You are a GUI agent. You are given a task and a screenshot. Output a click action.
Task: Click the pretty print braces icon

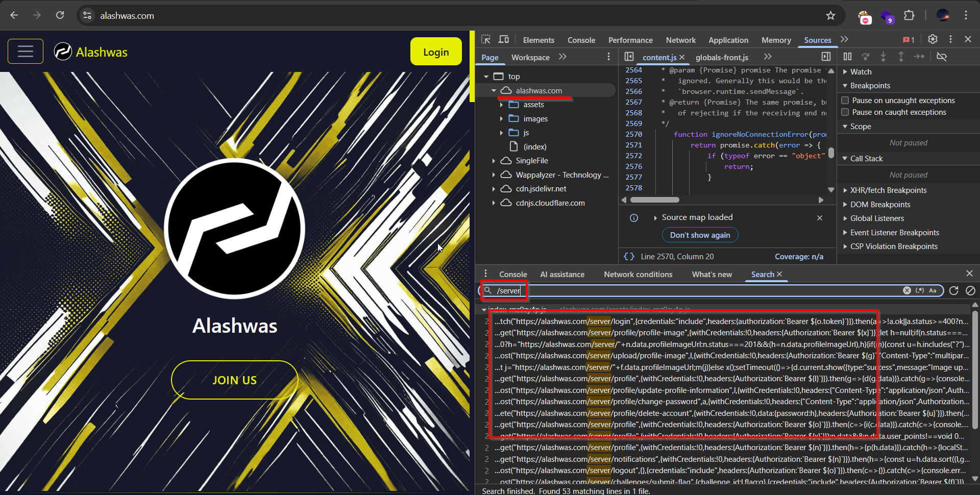coord(629,257)
